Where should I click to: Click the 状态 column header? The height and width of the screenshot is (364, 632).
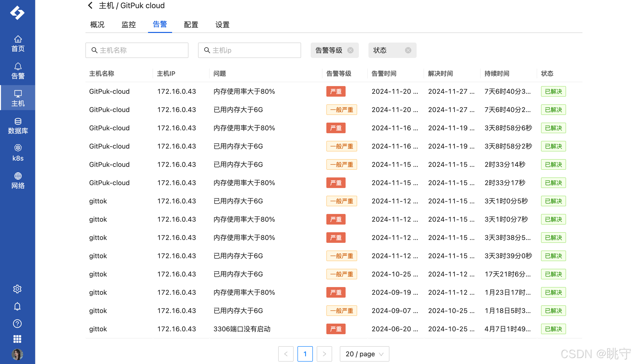click(x=547, y=73)
